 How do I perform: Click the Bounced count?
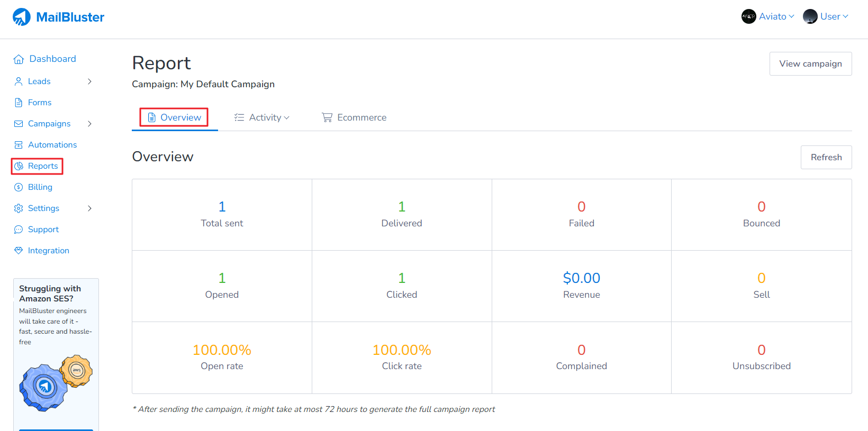[762, 206]
